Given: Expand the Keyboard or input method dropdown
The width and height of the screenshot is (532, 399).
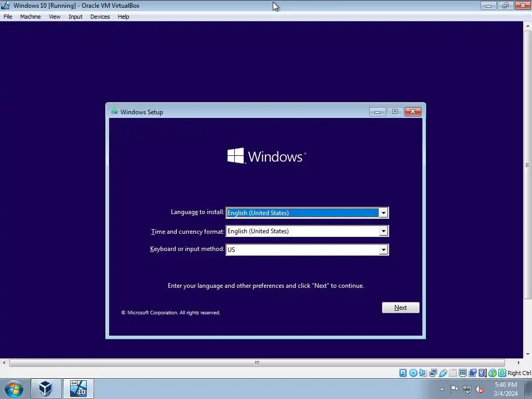Looking at the screenshot, I should coord(383,250).
